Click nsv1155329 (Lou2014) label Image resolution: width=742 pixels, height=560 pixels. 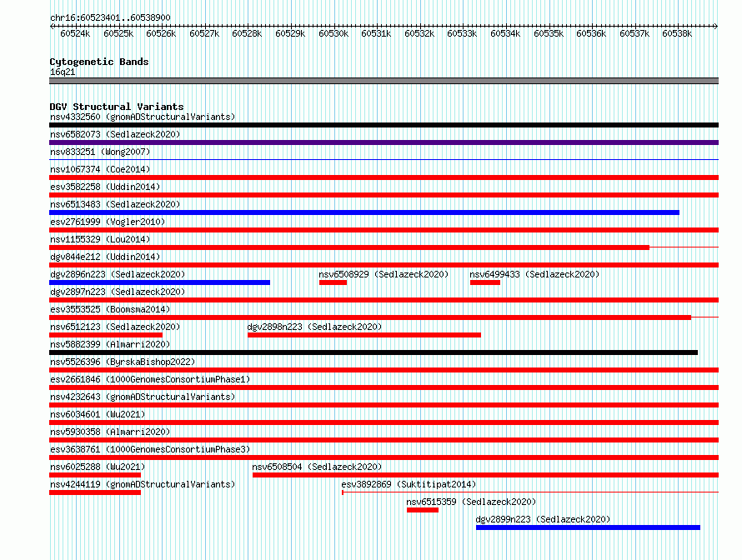point(100,239)
